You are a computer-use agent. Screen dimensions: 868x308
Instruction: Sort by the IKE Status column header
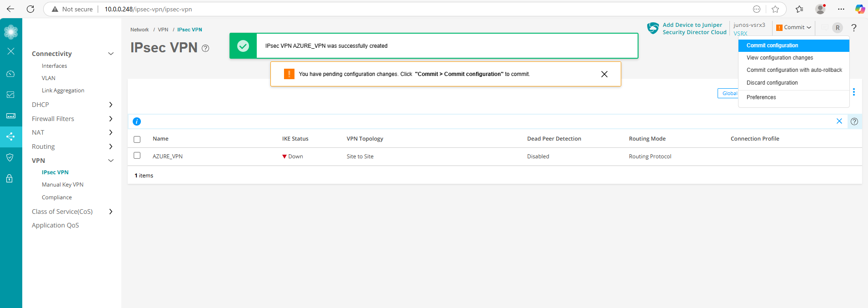point(295,139)
